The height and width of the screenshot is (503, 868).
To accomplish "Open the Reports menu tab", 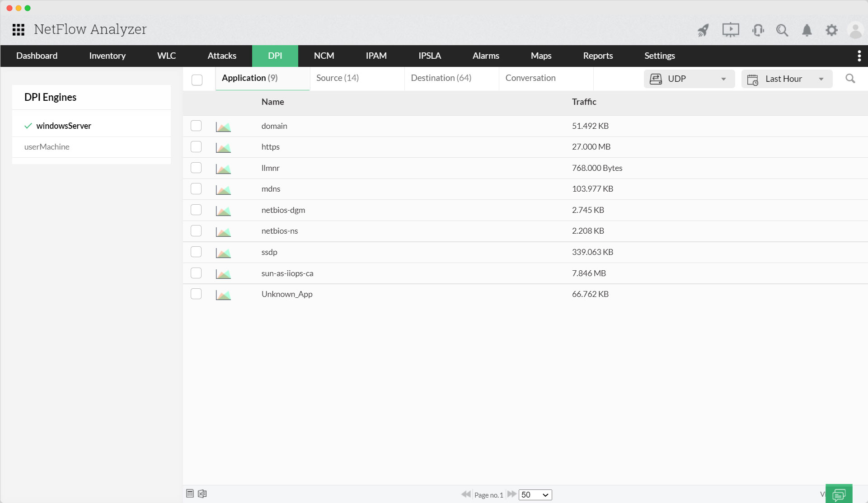I will tap(597, 56).
